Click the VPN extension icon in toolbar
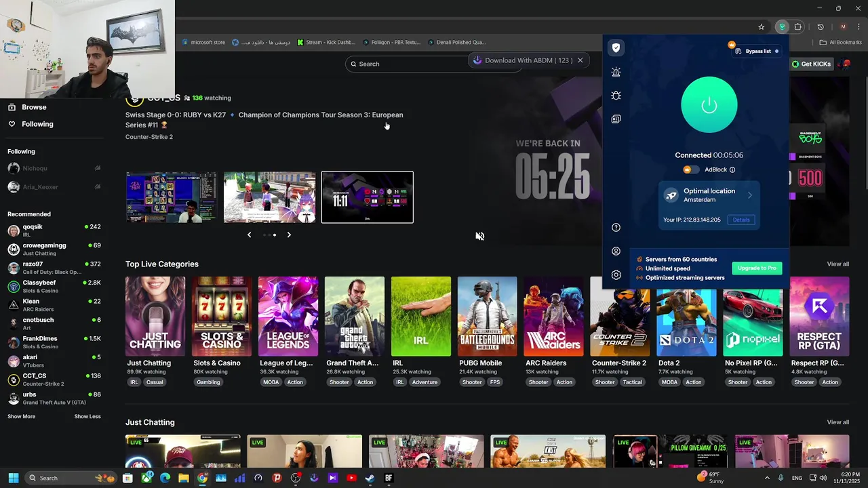This screenshot has height=488, width=868. (782, 27)
